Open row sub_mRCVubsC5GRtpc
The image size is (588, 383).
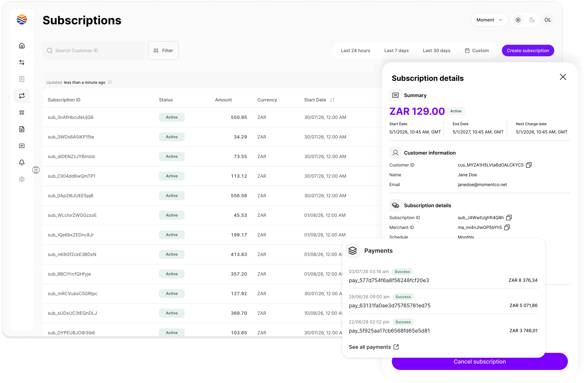(192, 293)
